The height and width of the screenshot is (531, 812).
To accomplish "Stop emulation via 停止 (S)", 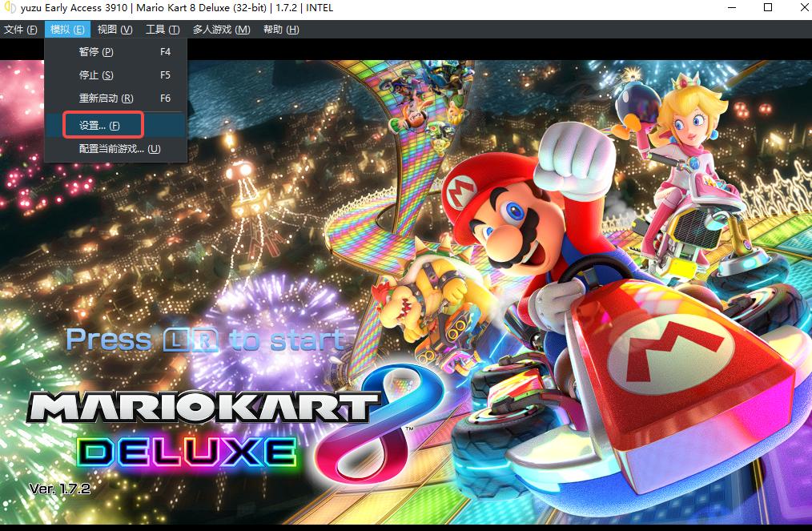I will (x=96, y=75).
